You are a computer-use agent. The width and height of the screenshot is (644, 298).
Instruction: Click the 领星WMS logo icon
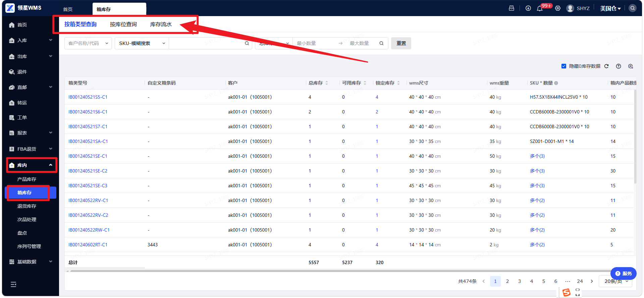(x=10, y=8)
